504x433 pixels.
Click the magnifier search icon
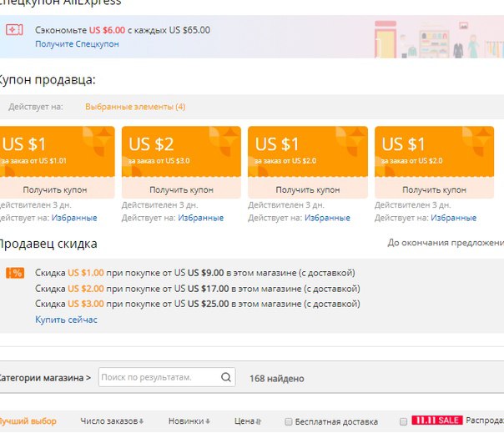click(226, 377)
